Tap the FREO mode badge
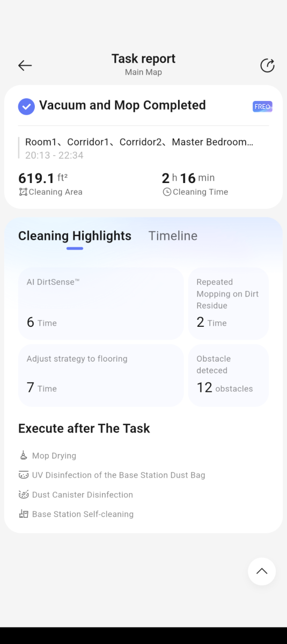The width and height of the screenshot is (287, 644). pos(262,106)
